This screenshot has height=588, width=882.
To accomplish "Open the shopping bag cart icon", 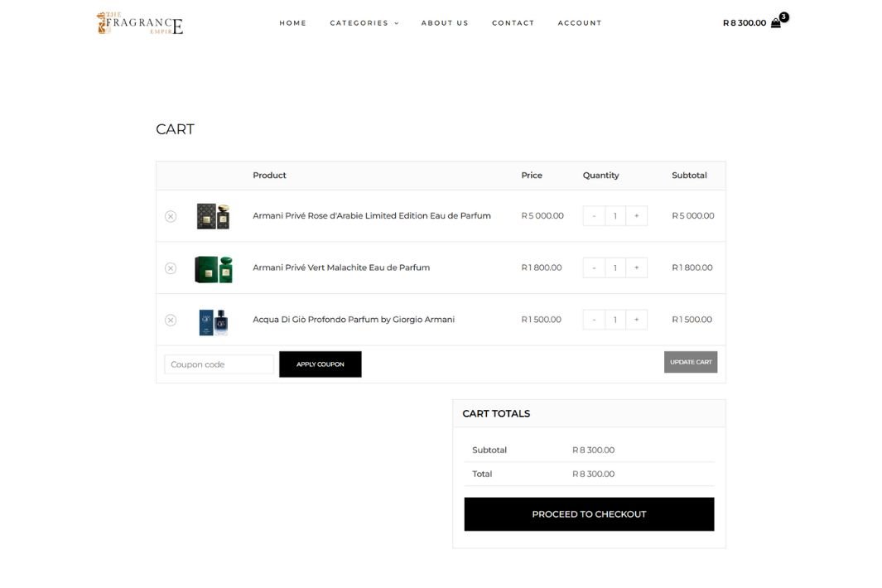I will click(776, 23).
